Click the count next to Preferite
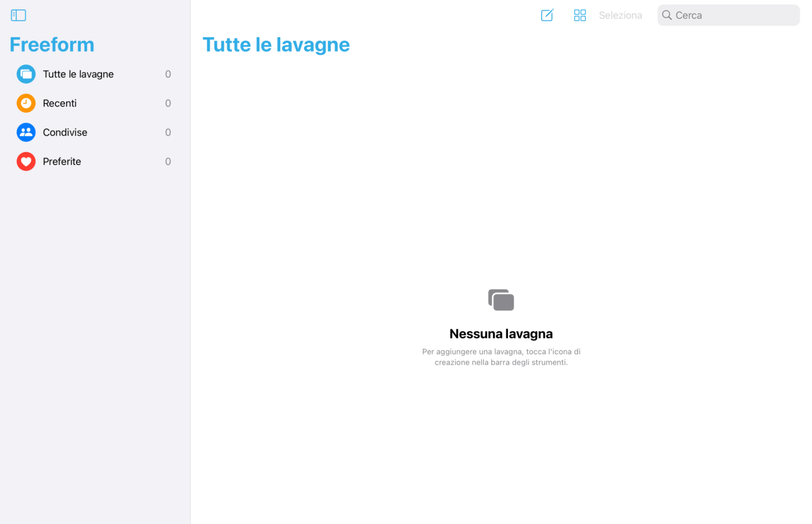Image resolution: width=812 pixels, height=524 pixels. (x=168, y=161)
